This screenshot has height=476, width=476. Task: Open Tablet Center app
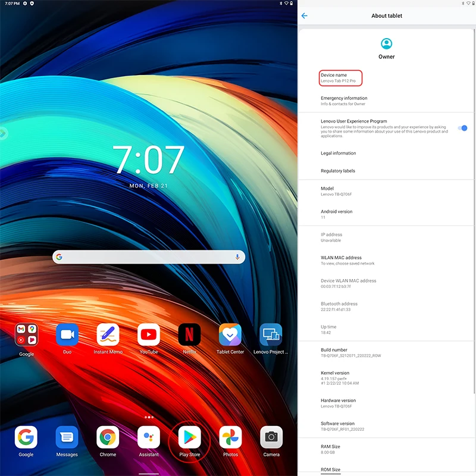(x=230, y=335)
